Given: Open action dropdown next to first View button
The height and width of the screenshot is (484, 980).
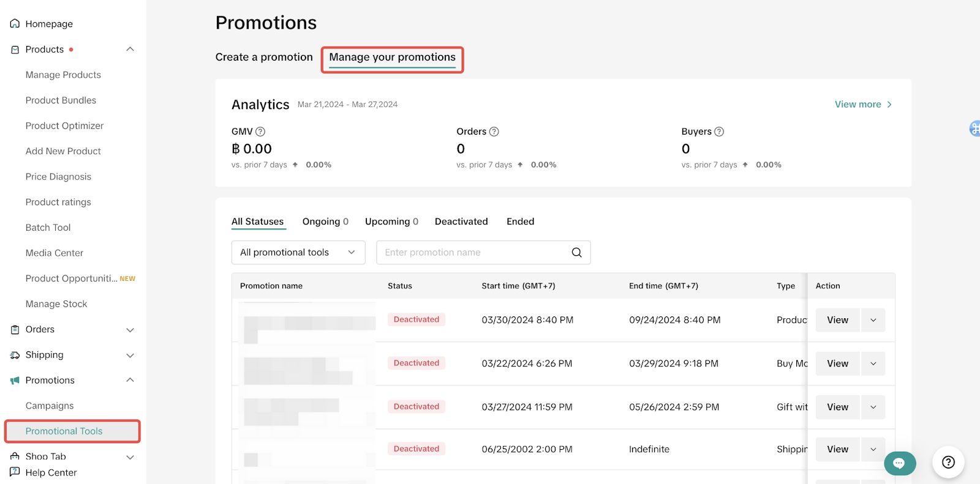Looking at the screenshot, I should pos(873,320).
